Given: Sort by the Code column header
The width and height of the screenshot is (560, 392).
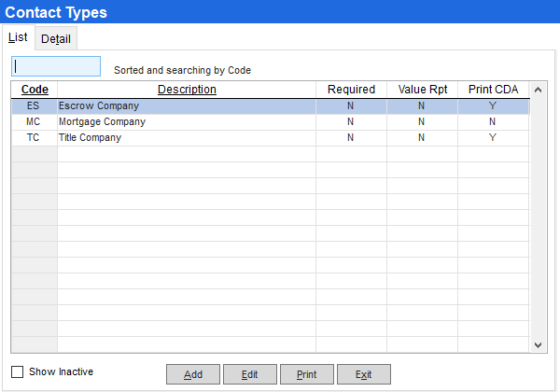Looking at the screenshot, I should 35,90.
